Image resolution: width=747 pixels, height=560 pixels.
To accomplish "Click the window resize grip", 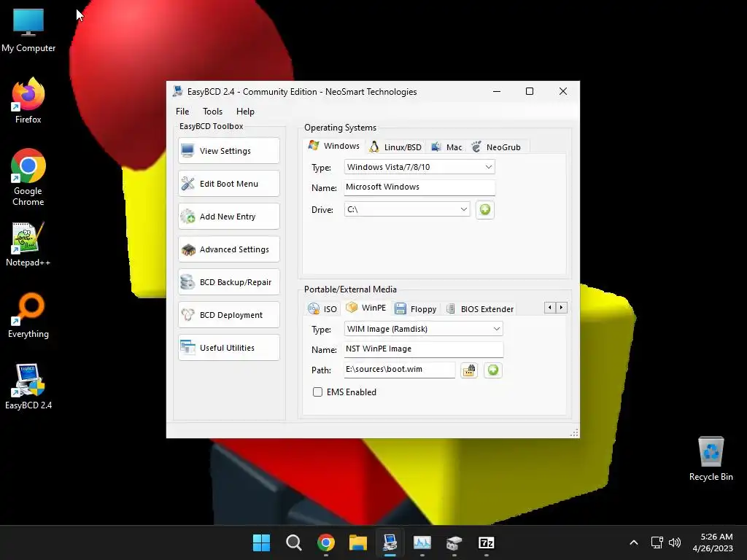I will 574,432.
